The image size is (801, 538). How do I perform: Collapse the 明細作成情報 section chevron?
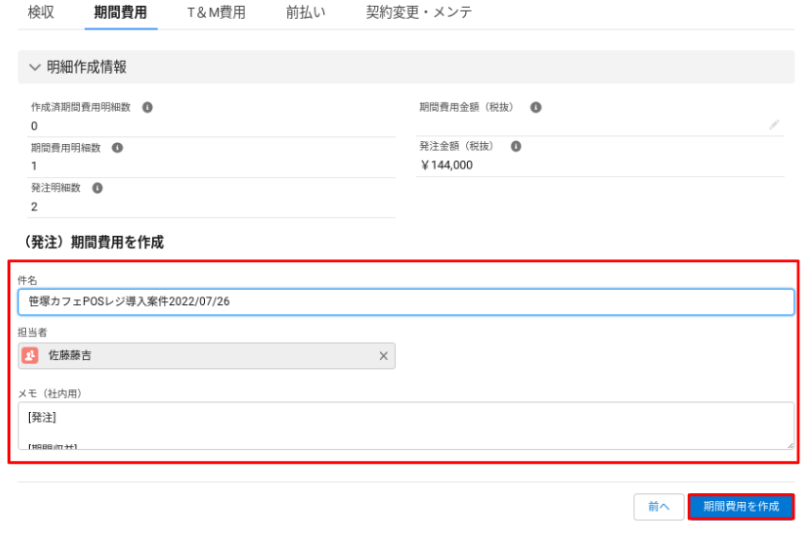[35, 68]
